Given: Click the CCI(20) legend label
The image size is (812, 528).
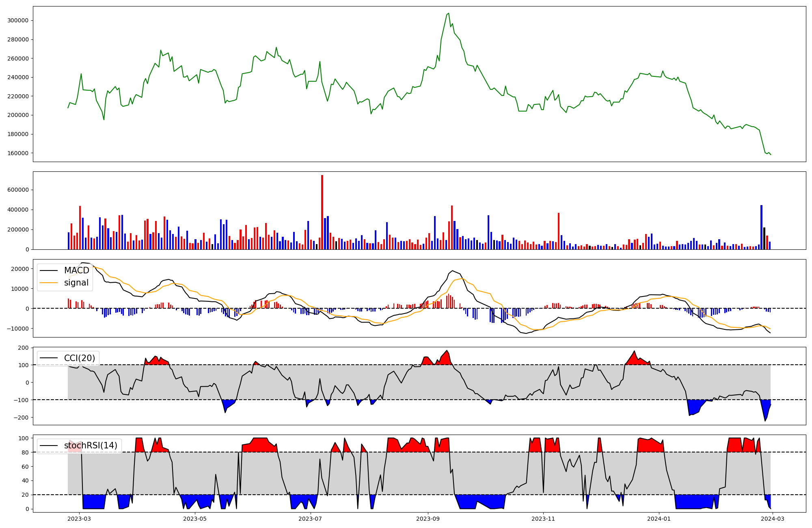Looking at the screenshot, I should point(80,358).
